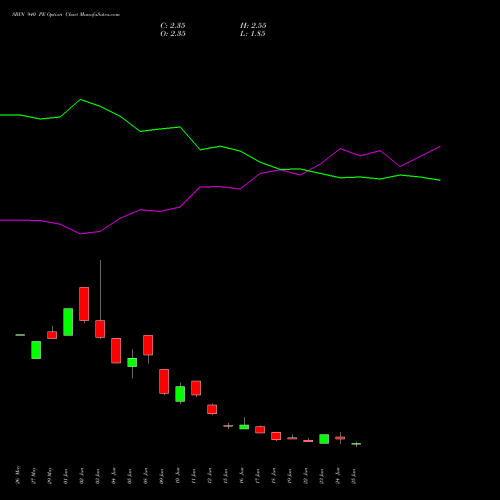This screenshot has width=500, height=500.
Task: Click the last small candle above 25 Jun
Action: tap(356, 444)
